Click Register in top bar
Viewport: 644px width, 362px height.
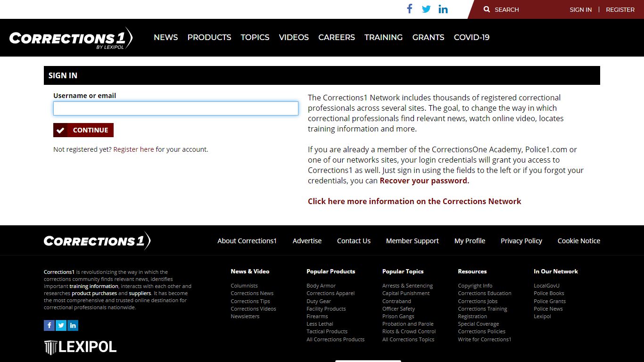coord(620,9)
